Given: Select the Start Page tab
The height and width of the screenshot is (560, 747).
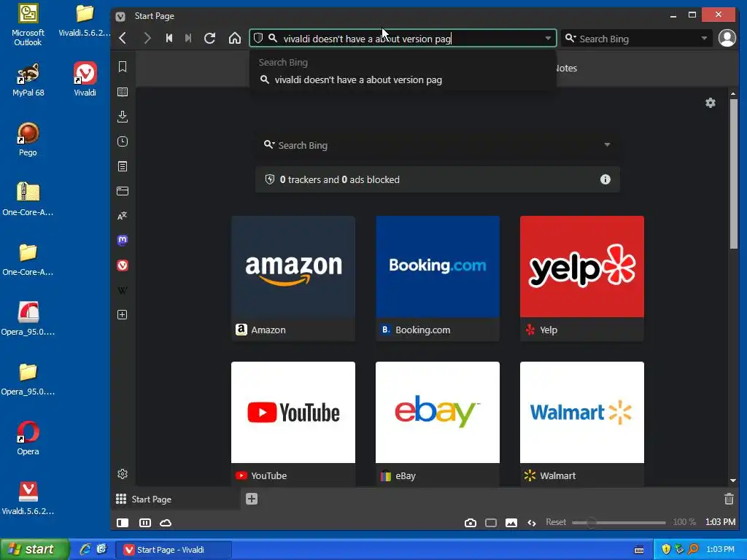Looking at the screenshot, I should tap(175, 499).
